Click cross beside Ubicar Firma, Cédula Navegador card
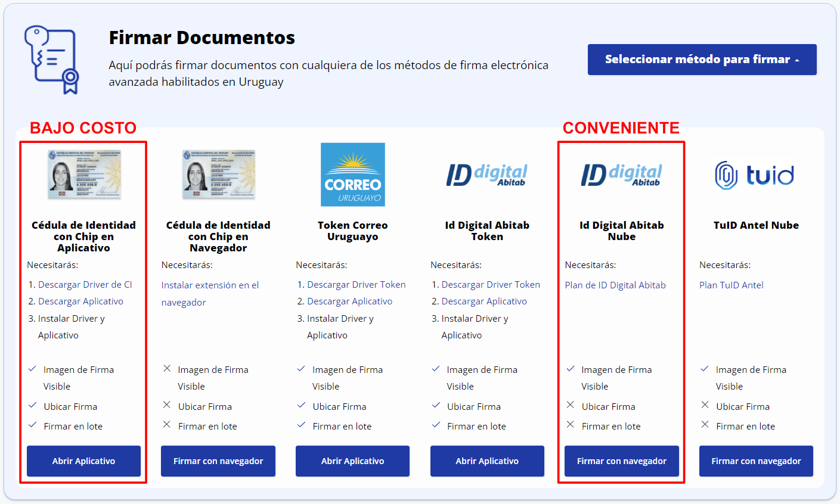 tap(168, 406)
